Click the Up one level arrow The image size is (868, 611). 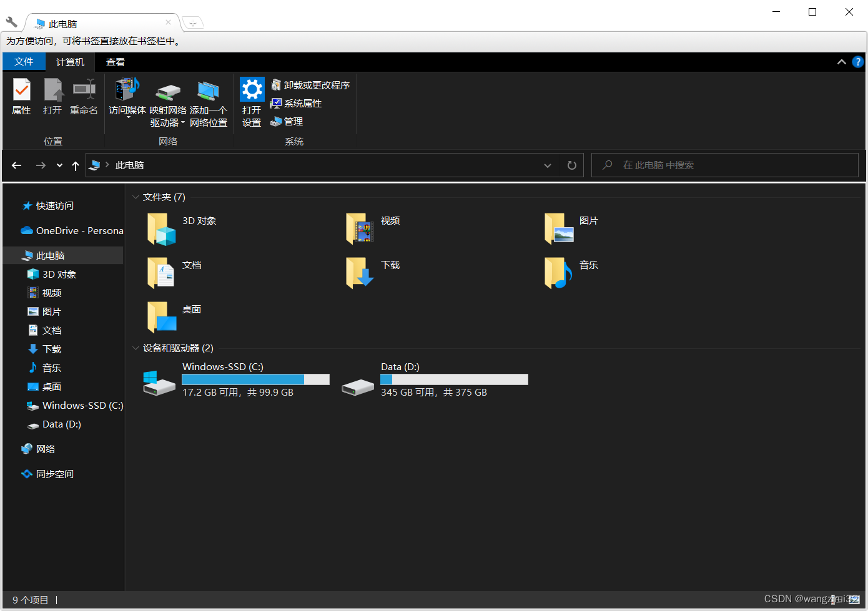76,165
